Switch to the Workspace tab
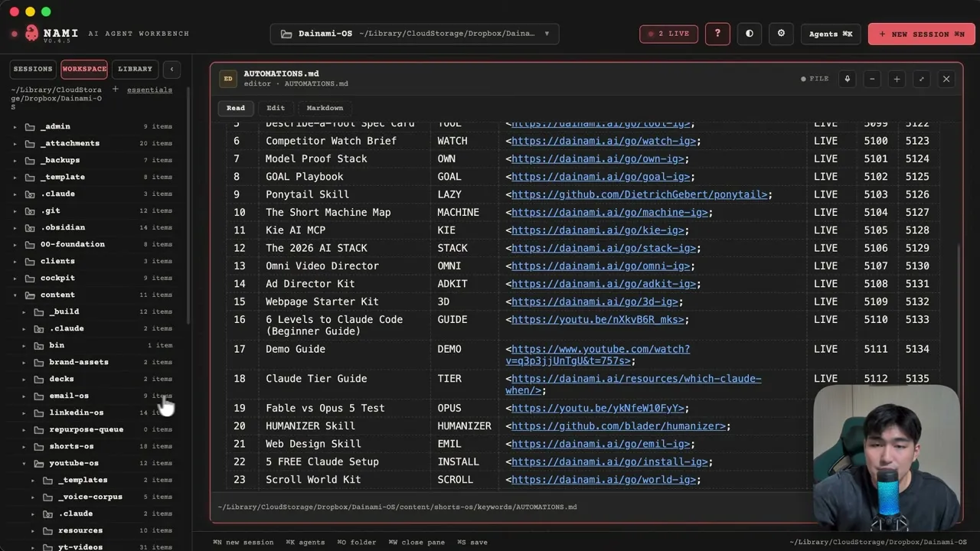The width and height of the screenshot is (980, 551). coord(84,69)
